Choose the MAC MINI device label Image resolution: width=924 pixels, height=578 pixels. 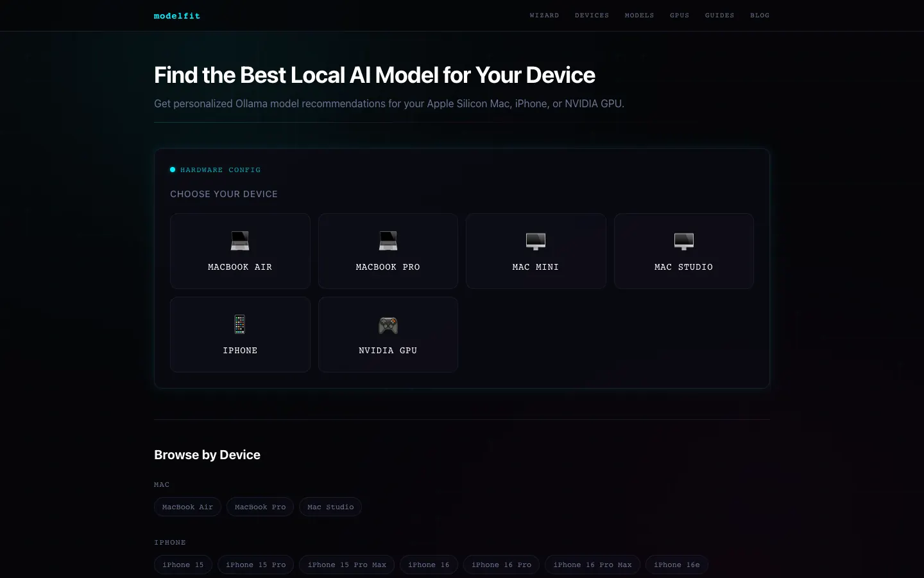click(536, 267)
